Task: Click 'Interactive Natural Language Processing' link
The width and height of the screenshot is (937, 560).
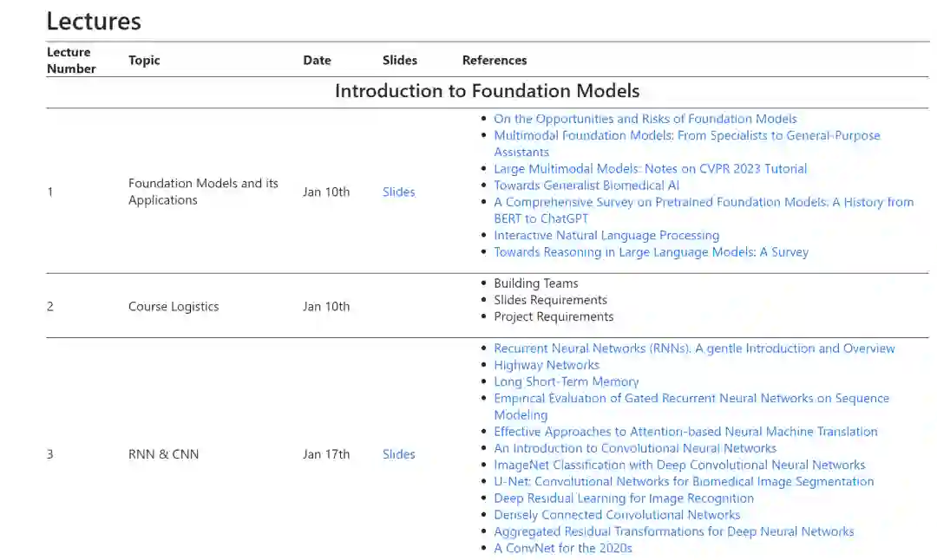Action: click(606, 236)
